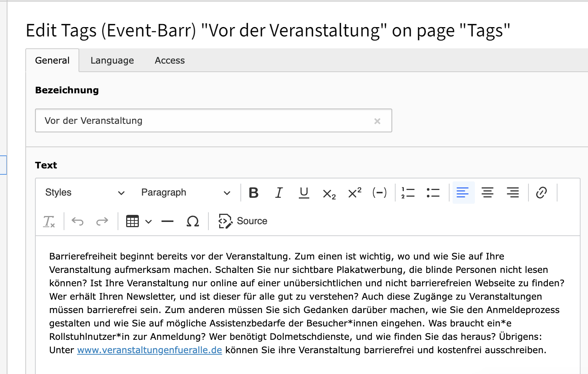The width and height of the screenshot is (588, 374).
Task: Click the Edit Tags page heading
Action: point(268,30)
